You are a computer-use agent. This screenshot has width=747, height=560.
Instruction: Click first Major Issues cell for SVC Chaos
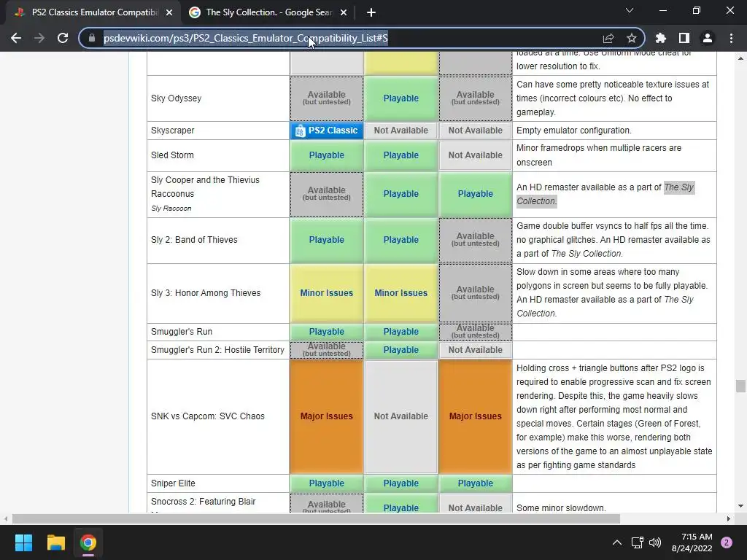point(327,416)
